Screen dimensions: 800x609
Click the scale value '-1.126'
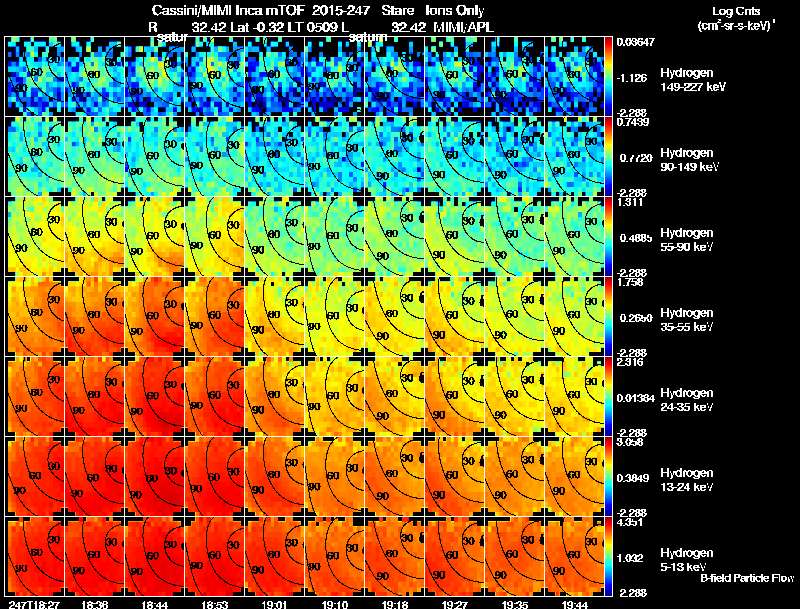click(x=632, y=78)
